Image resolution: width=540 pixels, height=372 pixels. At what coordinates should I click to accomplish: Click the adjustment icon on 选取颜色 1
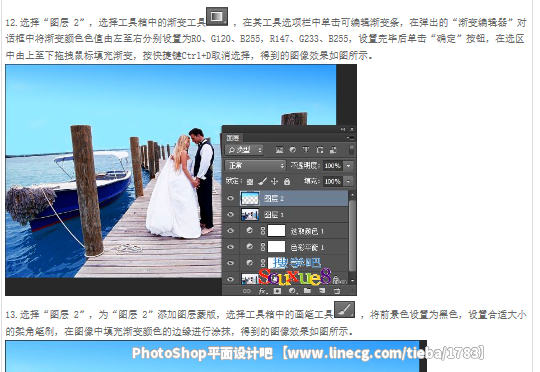(x=250, y=230)
